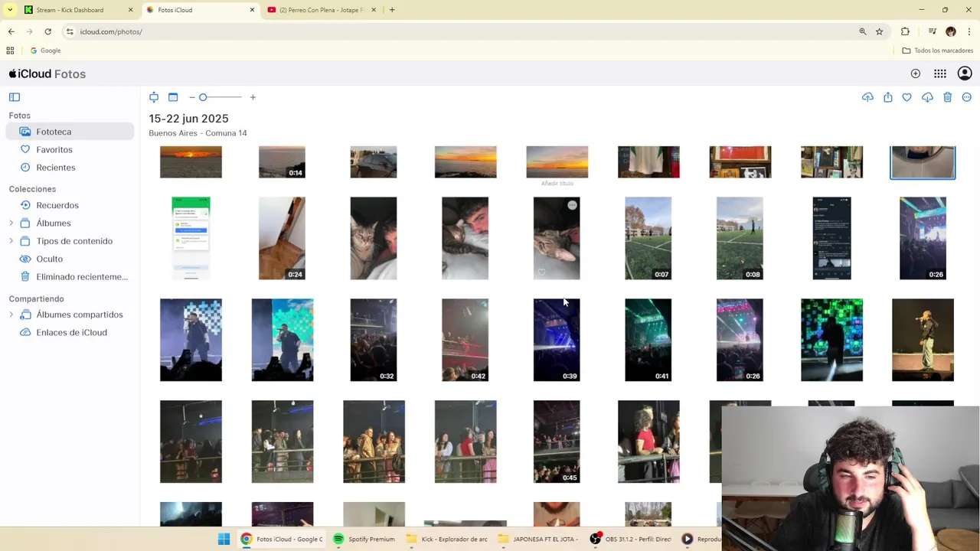Click the address bar showing icloud.com/photos/
The width and height of the screenshot is (980, 551).
[x=459, y=31]
